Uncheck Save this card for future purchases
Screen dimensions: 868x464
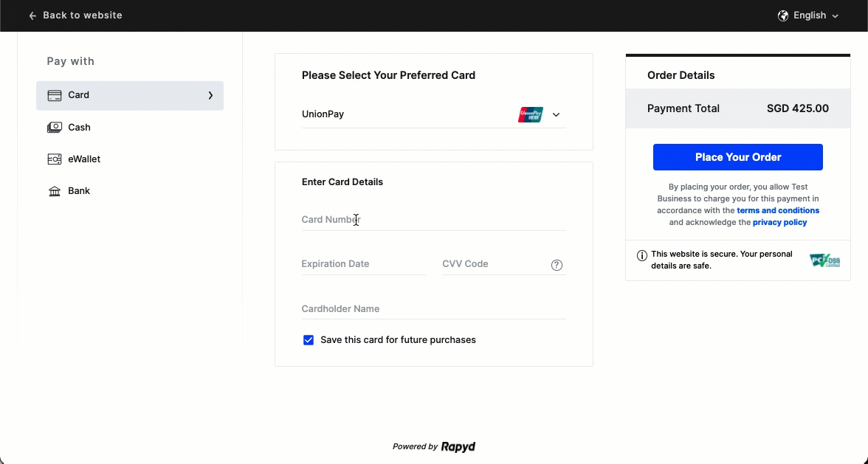point(309,340)
